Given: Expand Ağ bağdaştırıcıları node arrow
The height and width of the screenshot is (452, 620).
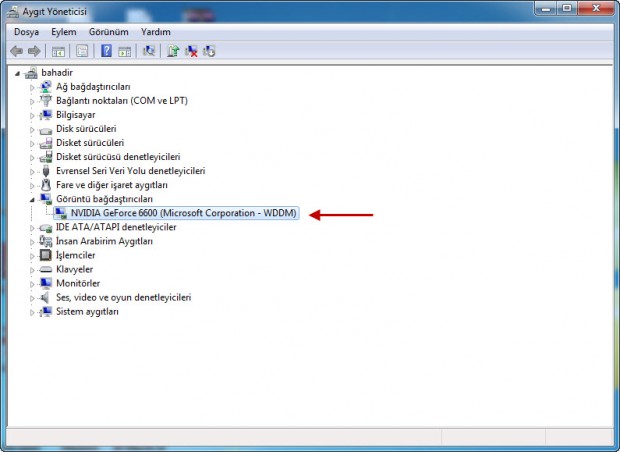Looking at the screenshot, I should point(32,87).
